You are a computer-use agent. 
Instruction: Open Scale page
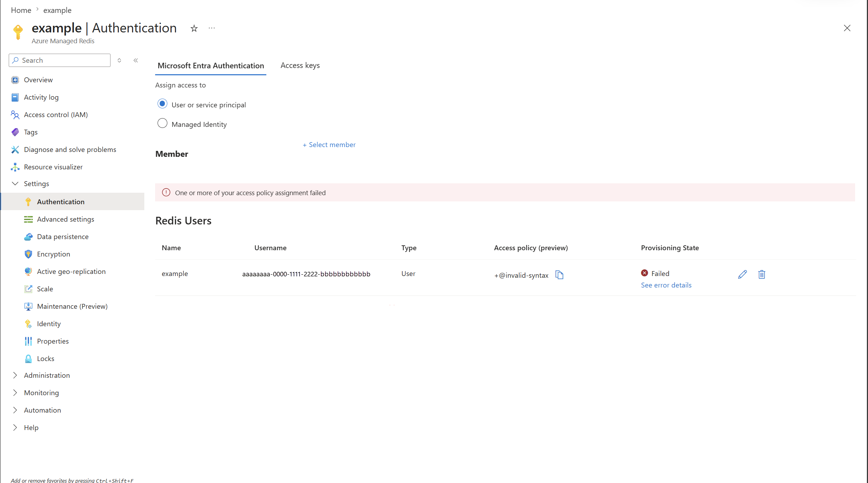(x=45, y=289)
